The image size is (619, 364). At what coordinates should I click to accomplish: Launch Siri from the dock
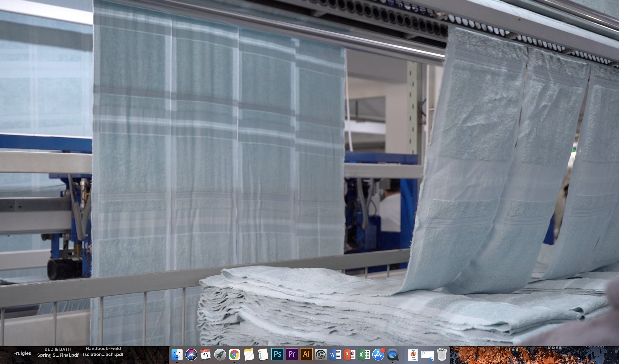(191, 354)
